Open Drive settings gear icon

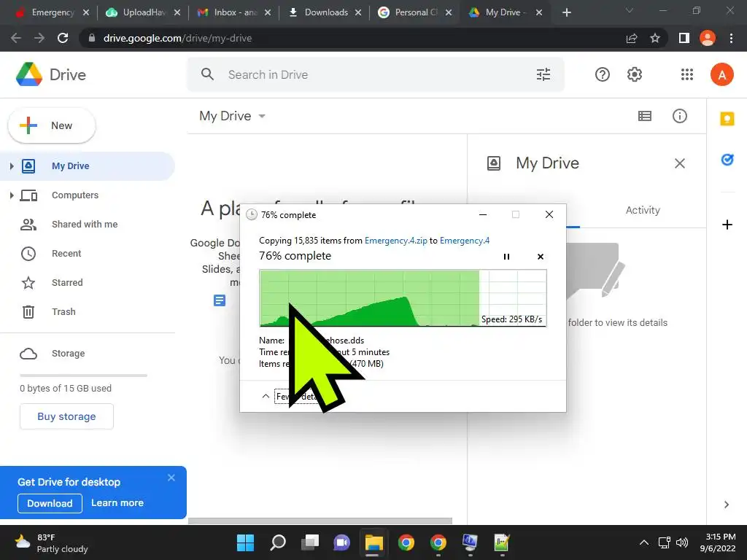click(635, 74)
